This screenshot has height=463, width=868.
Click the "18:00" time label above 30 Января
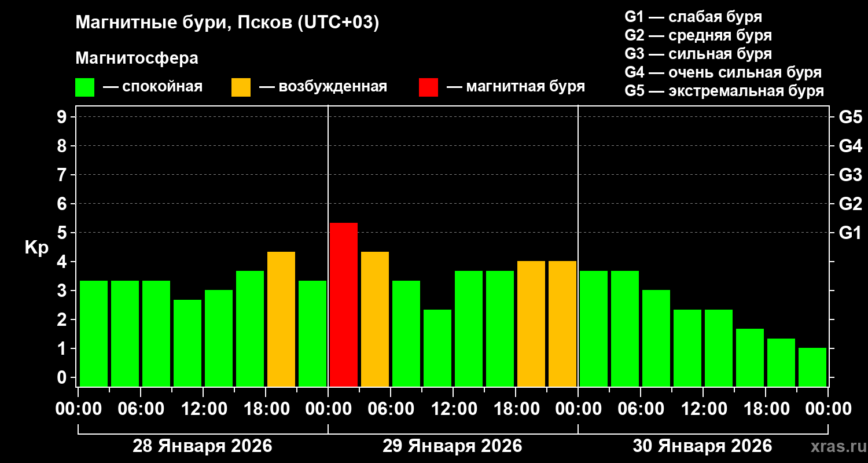click(x=766, y=409)
